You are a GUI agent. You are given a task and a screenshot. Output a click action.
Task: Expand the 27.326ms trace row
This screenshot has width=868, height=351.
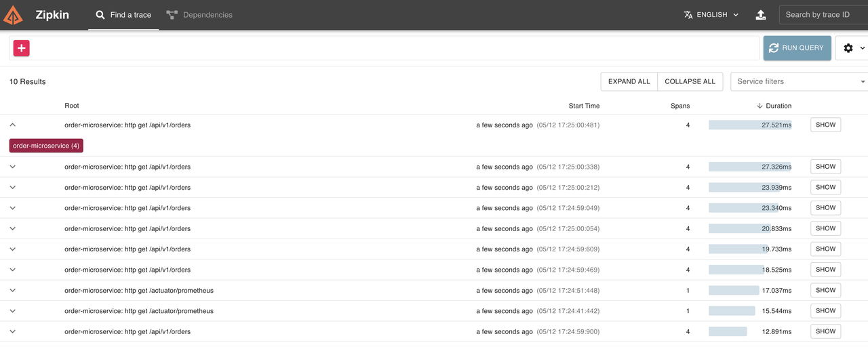pyautogui.click(x=13, y=167)
